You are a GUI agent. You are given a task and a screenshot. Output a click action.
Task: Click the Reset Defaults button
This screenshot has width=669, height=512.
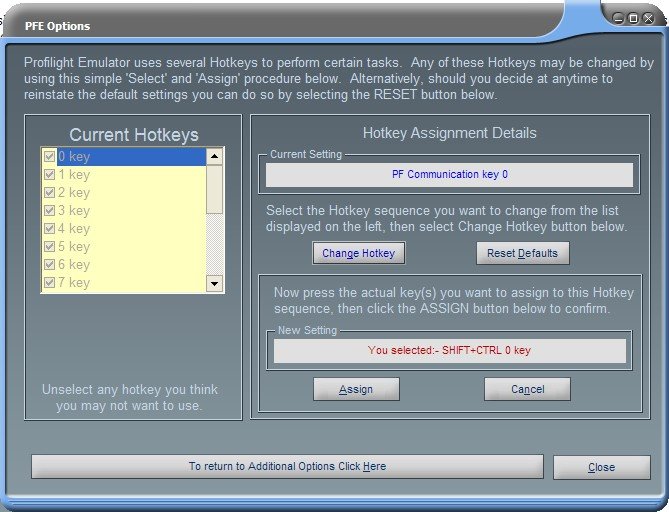coord(523,253)
